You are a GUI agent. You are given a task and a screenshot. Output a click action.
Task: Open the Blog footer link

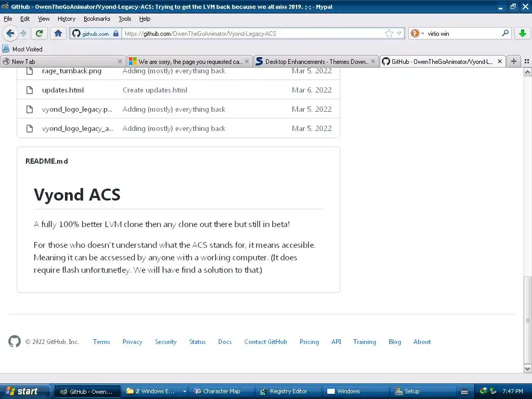coord(395,342)
